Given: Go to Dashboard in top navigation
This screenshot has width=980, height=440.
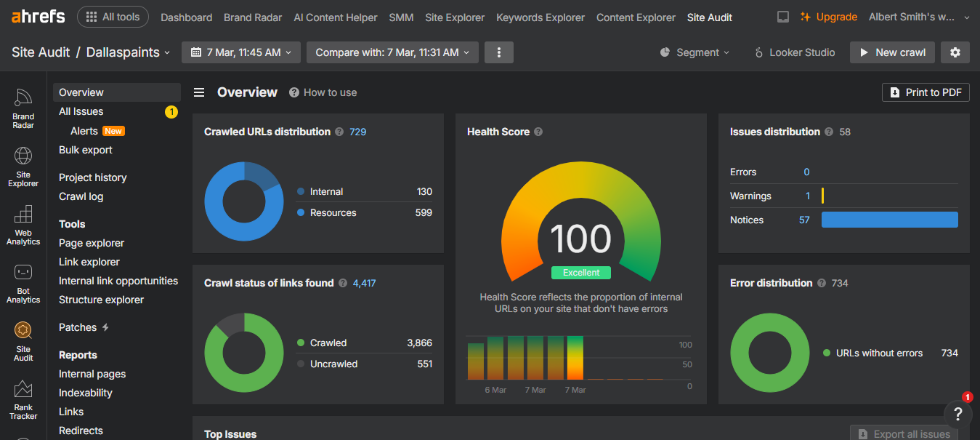Looking at the screenshot, I should tap(187, 17).
